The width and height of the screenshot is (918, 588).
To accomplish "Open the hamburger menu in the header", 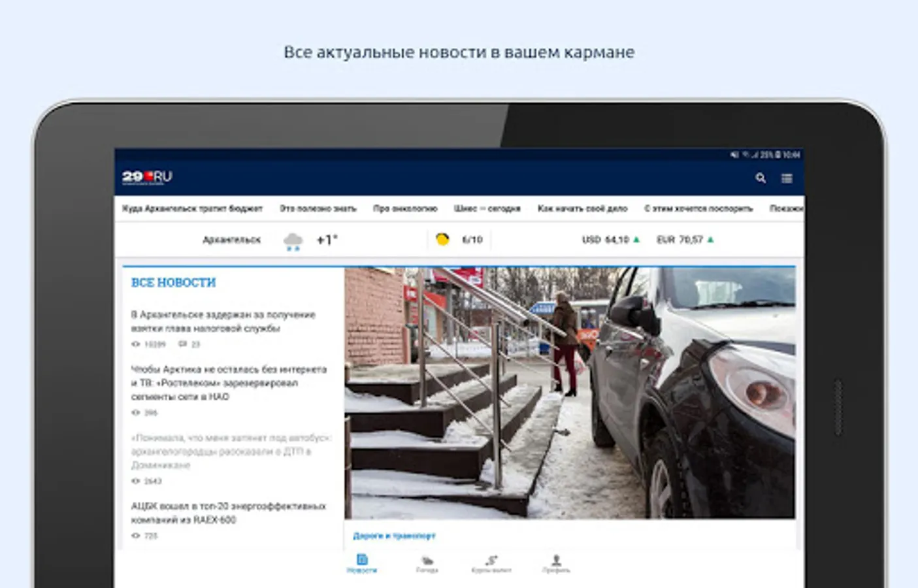I will [x=787, y=178].
